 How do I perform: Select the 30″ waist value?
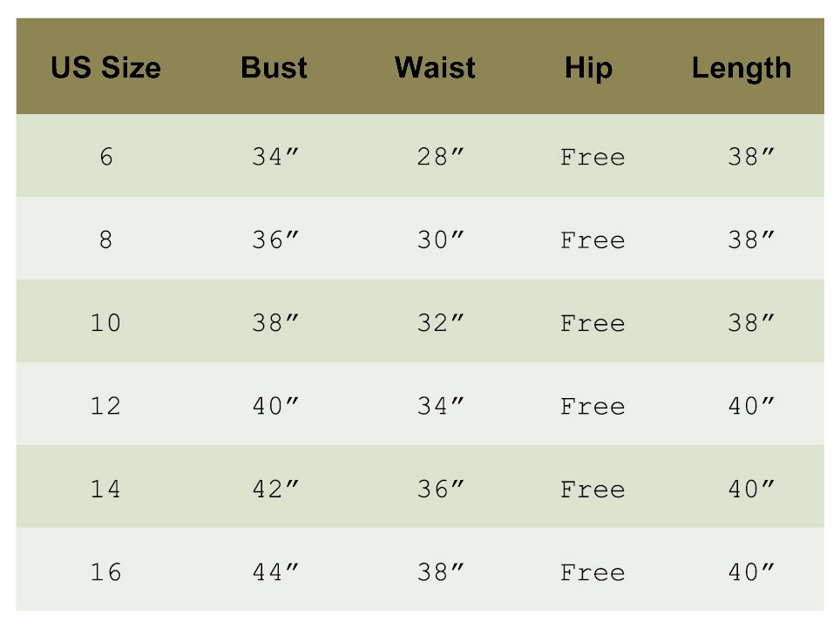pyautogui.click(x=440, y=240)
